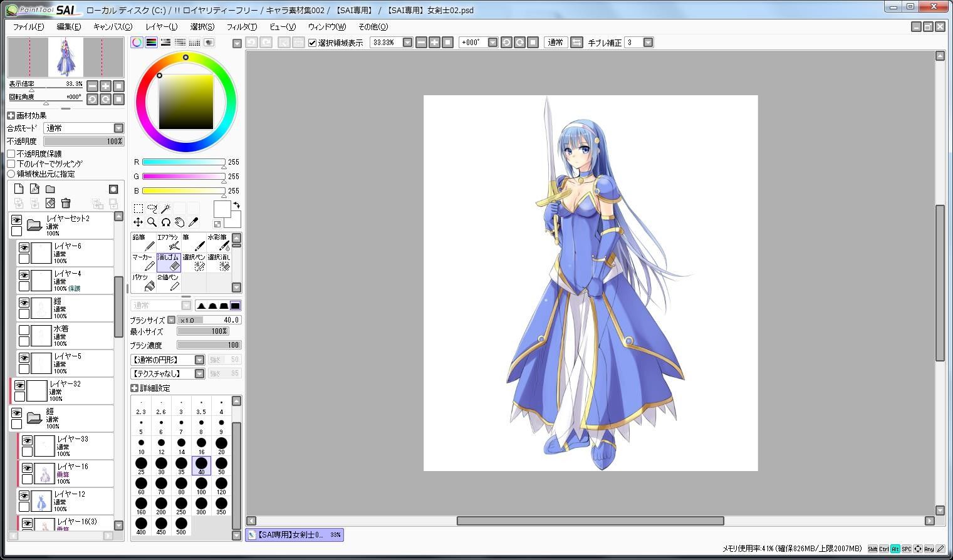Open the brush size multiplier dropdown
This screenshot has height=560, width=953.
click(171, 320)
